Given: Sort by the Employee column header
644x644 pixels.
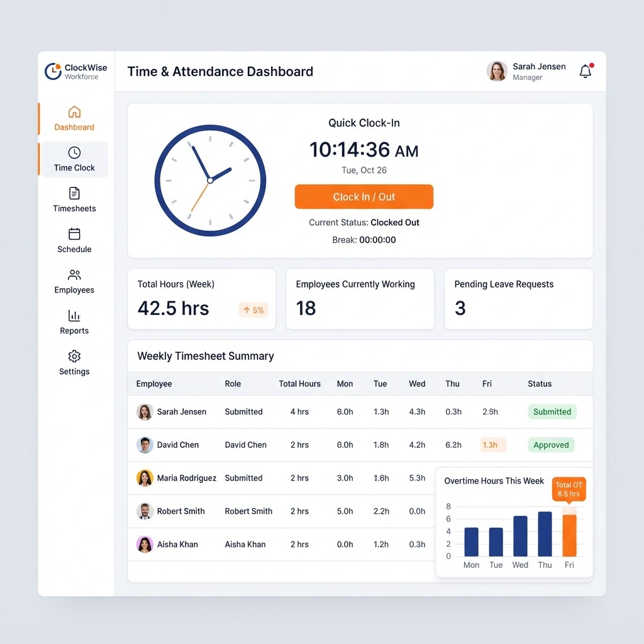Looking at the screenshot, I should point(154,384).
